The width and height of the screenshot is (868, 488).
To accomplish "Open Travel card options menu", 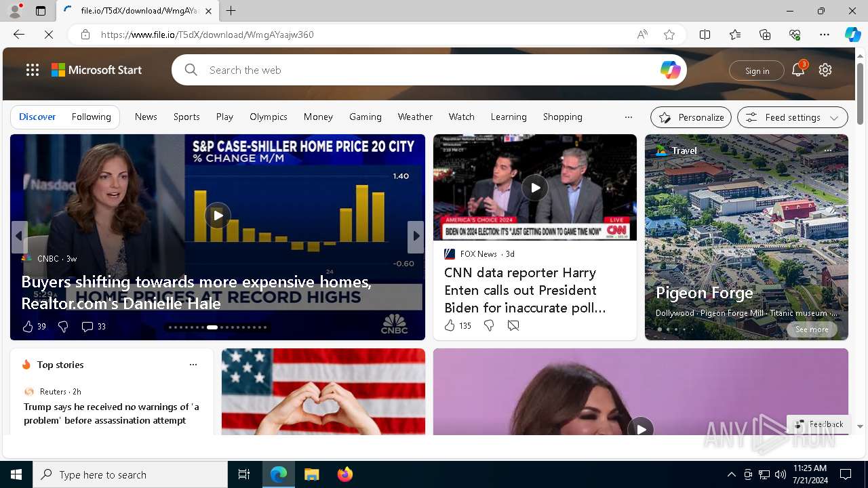I will point(827,150).
